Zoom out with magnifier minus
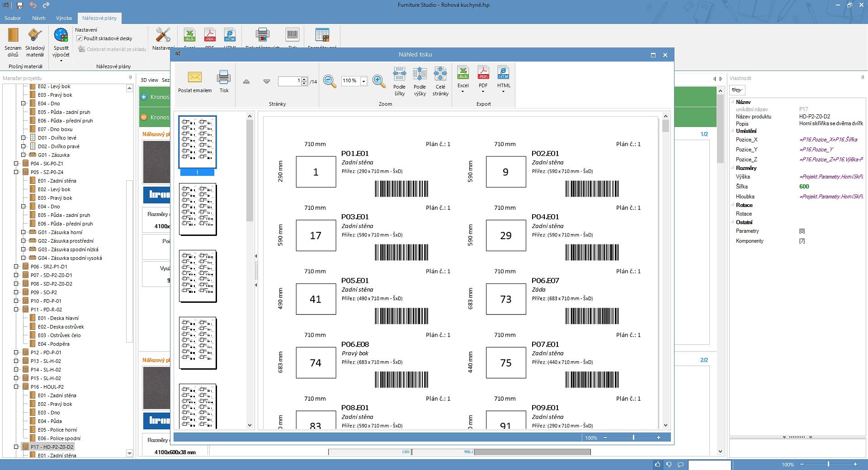The height and width of the screenshot is (470, 868). coord(330,81)
